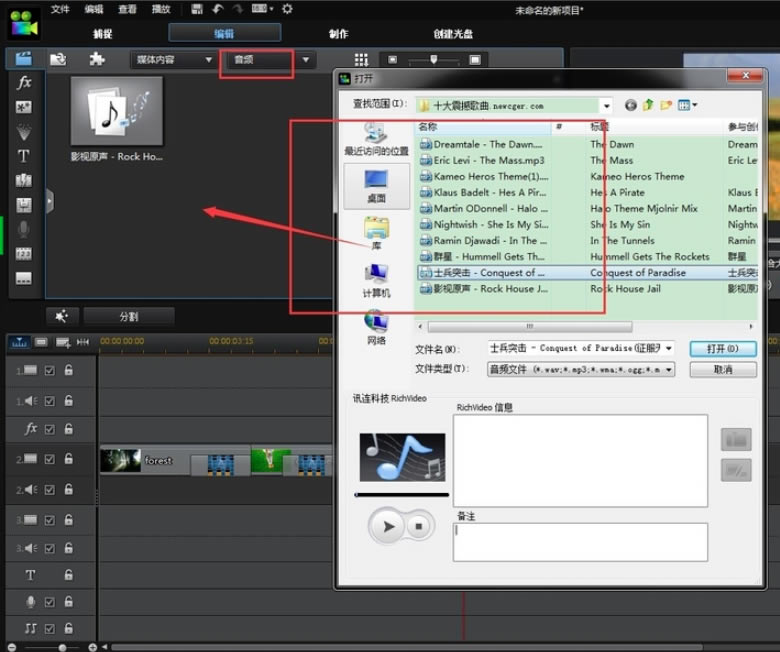Screen dimensions: 780x652
Task: Uncheck the video track 1 enable checkbox
Action: tap(50, 370)
